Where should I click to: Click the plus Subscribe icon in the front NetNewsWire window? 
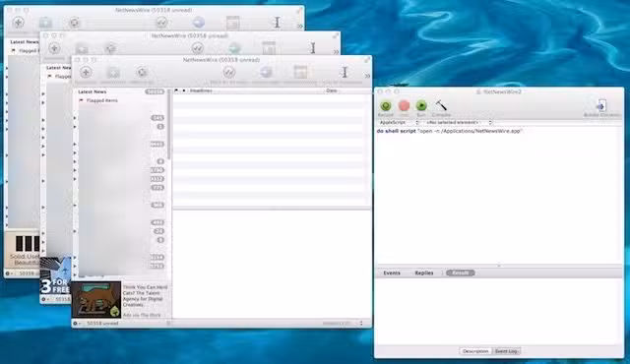point(86,73)
